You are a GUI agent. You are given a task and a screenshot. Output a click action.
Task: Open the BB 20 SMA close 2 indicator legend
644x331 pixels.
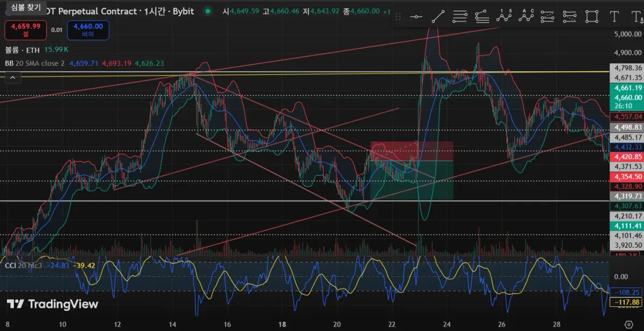click(35, 63)
